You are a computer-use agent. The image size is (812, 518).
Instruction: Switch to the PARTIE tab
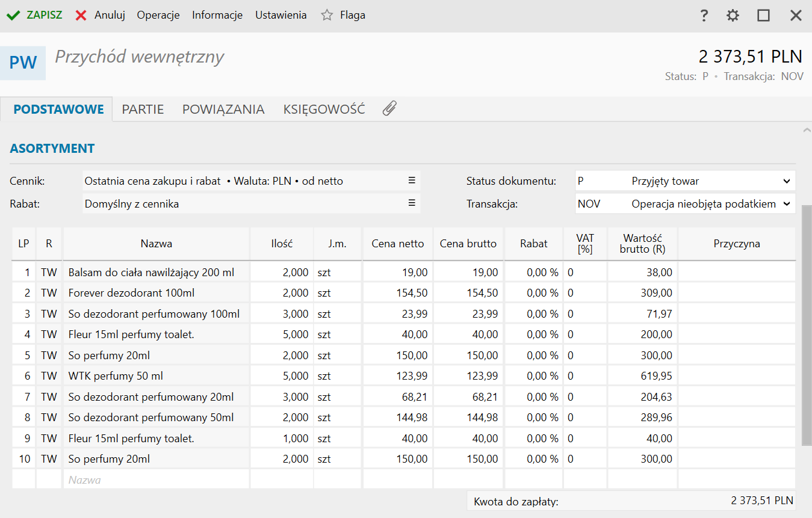click(143, 109)
